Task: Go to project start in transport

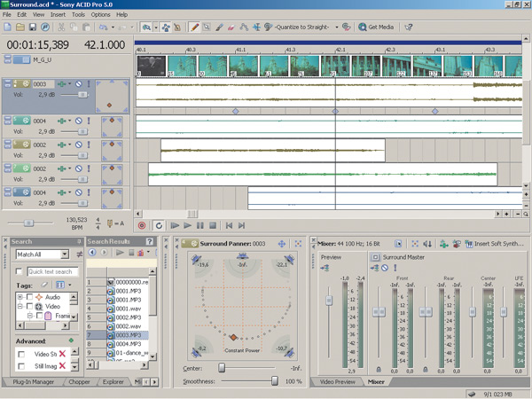Action: coord(229,225)
